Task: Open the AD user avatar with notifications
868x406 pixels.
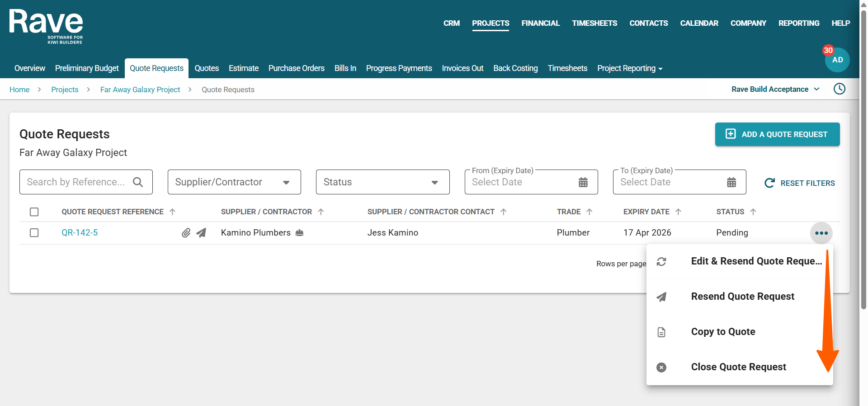Action: (x=837, y=60)
